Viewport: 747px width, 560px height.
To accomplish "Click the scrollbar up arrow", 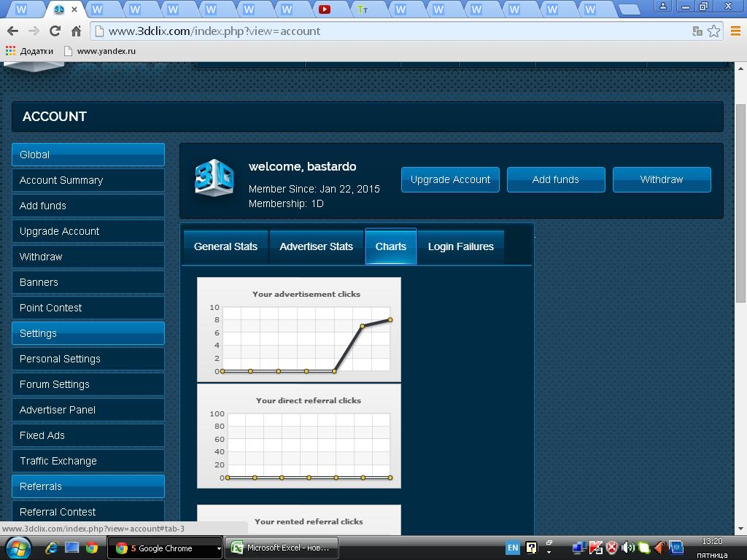I will click(740, 68).
